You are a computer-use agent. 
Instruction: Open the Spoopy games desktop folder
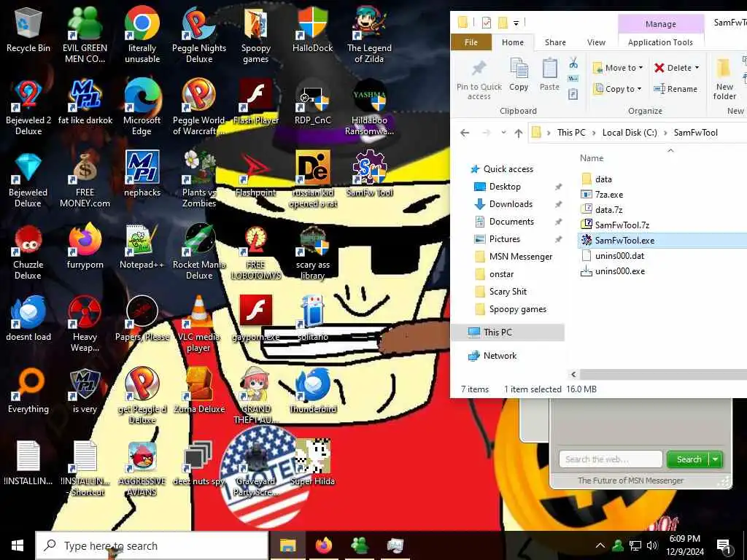(256, 36)
